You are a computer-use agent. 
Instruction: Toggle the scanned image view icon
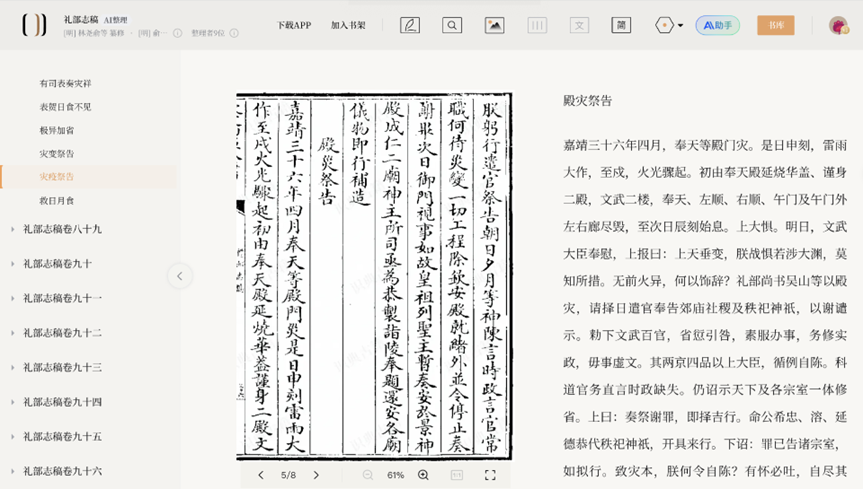(x=494, y=25)
